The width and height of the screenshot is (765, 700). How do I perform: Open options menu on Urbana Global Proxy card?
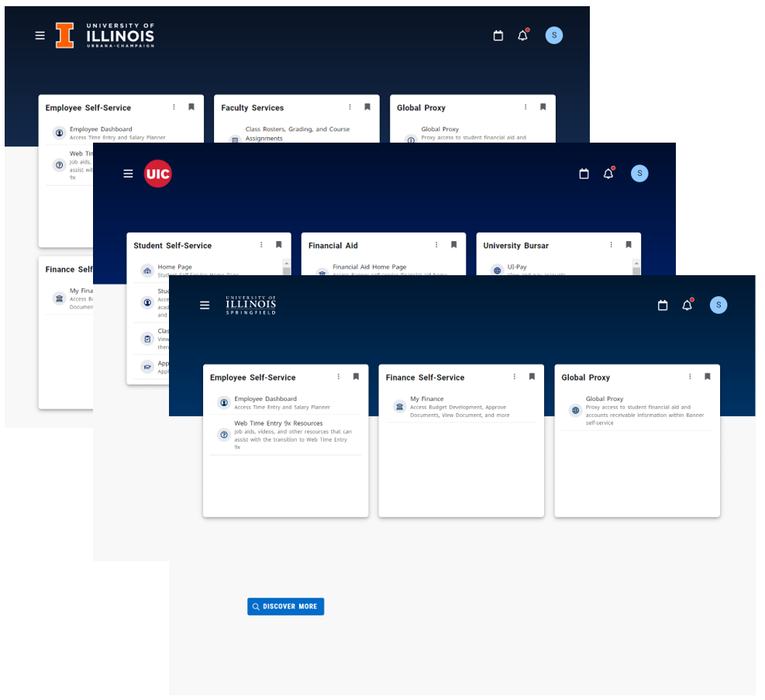point(526,107)
